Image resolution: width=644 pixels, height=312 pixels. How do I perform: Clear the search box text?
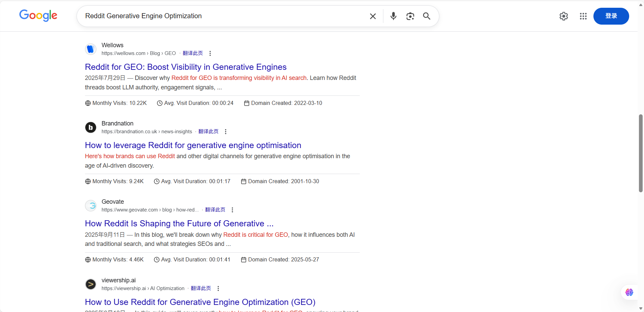coord(373,16)
